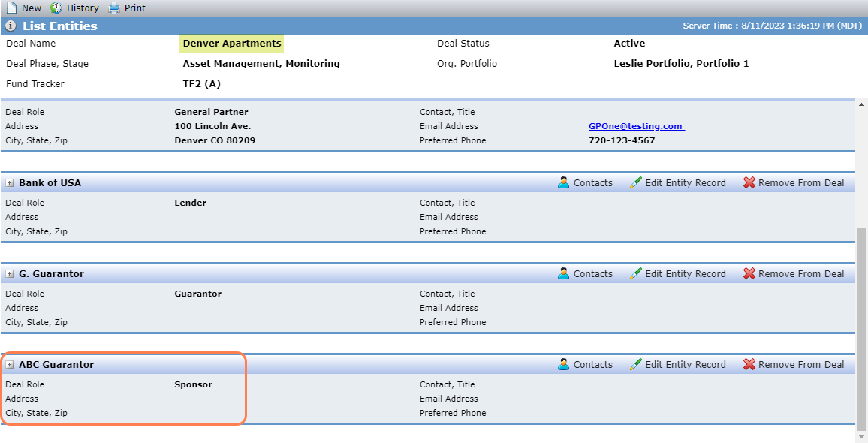Remove Bank of USA from deal
The image size is (868, 443).
pos(794,182)
